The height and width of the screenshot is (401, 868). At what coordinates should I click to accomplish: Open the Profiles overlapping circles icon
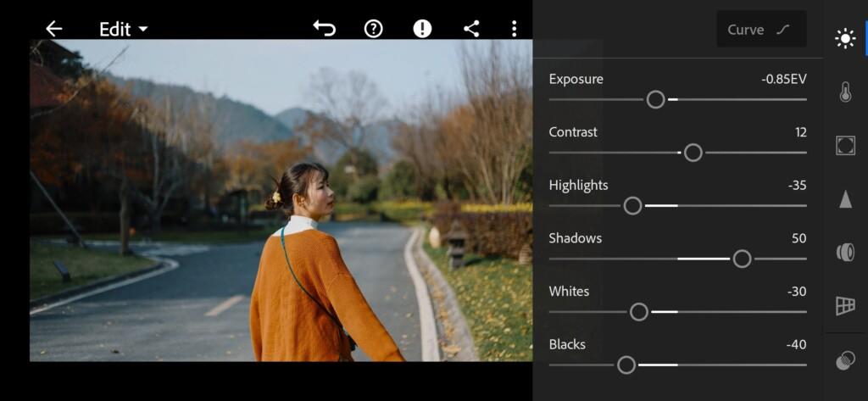point(845,361)
